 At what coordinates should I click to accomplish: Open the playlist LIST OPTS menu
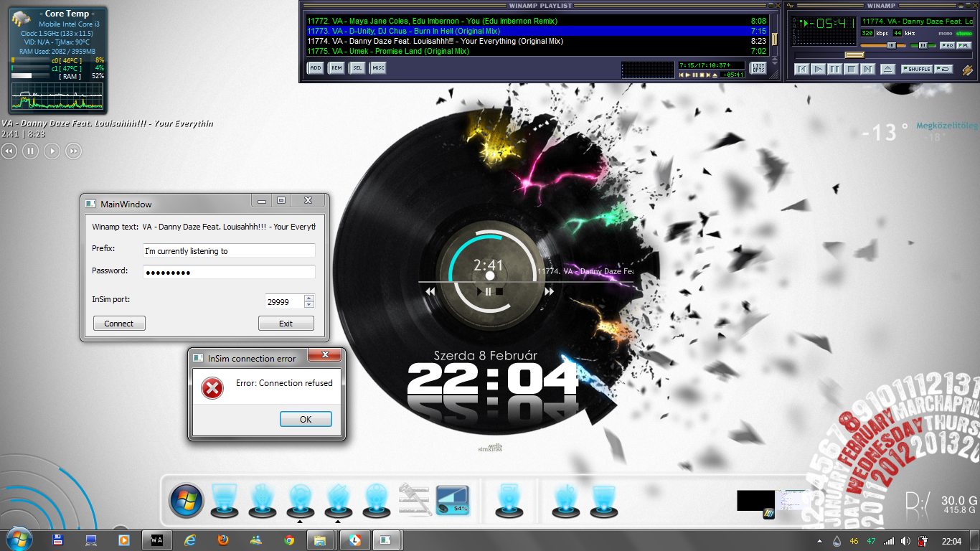pyautogui.click(x=758, y=68)
